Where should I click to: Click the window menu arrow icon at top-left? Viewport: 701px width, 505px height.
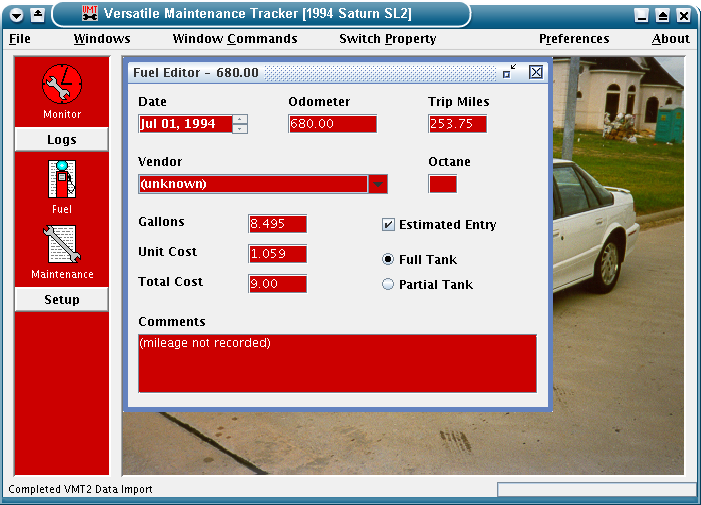point(16,15)
